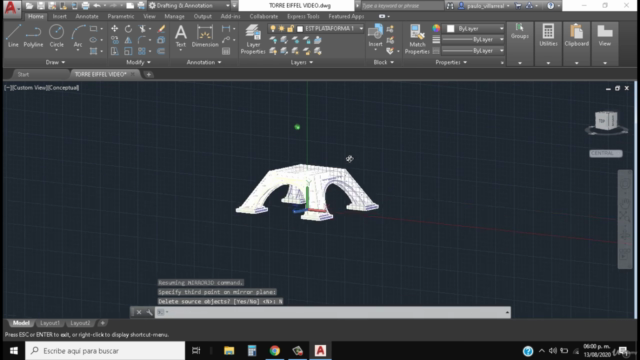Click the Undo arrow in quick access toolbar
The width and height of the screenshot is (640, 360).
tap(97, 6)
